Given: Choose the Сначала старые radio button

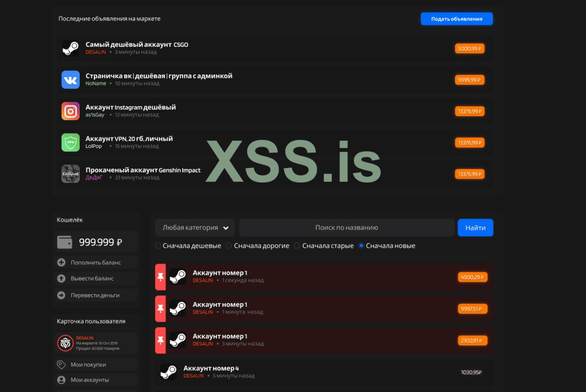Looking at the screenshot, I should [x=297, y=246].
